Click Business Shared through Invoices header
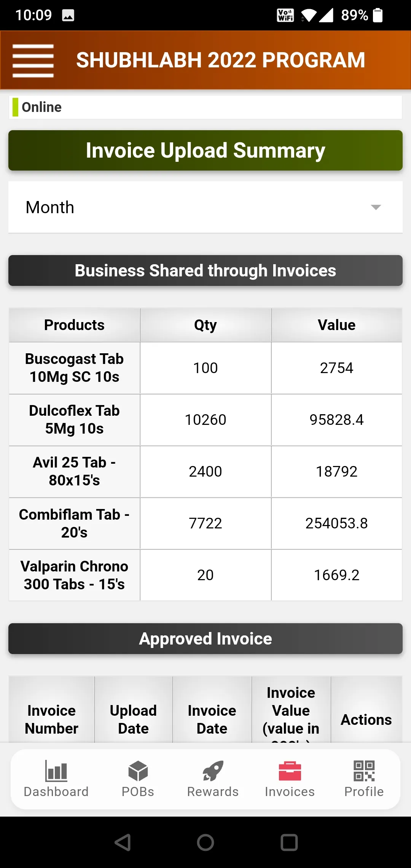 [x=205, y=270]
